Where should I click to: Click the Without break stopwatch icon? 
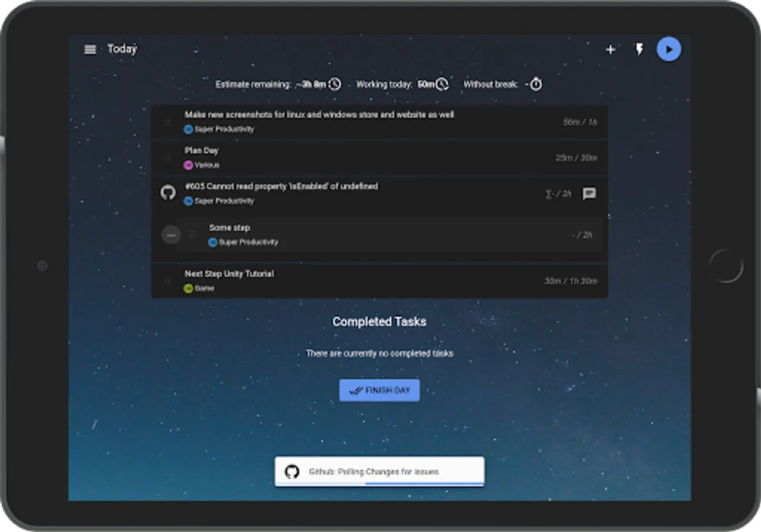pyautogui.click(x=536, y=85)
